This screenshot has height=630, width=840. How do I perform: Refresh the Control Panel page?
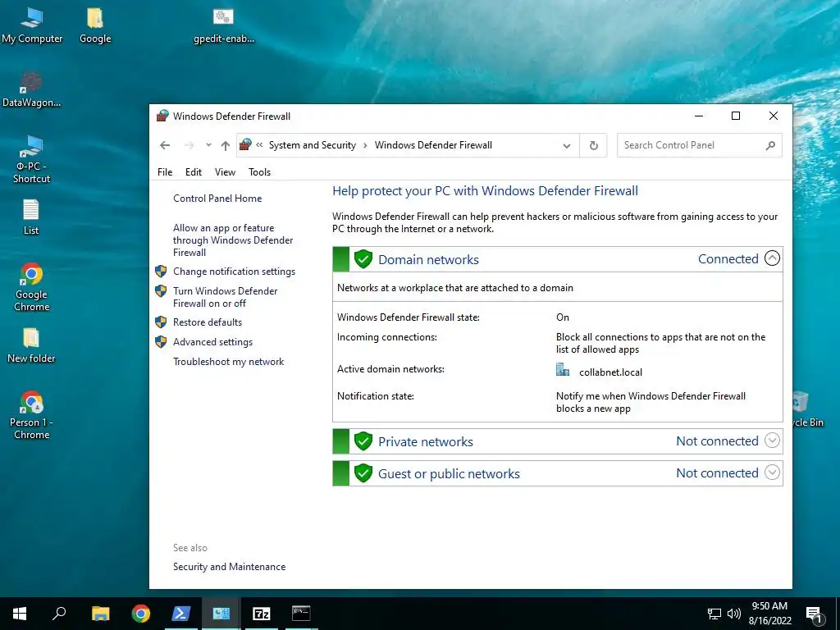pyautogui.click(x=594, y=145)
